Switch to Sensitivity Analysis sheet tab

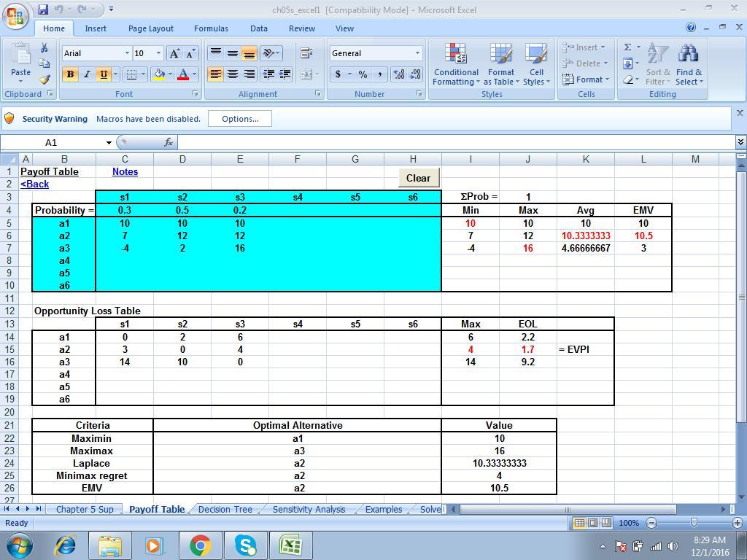pos(309,510)
